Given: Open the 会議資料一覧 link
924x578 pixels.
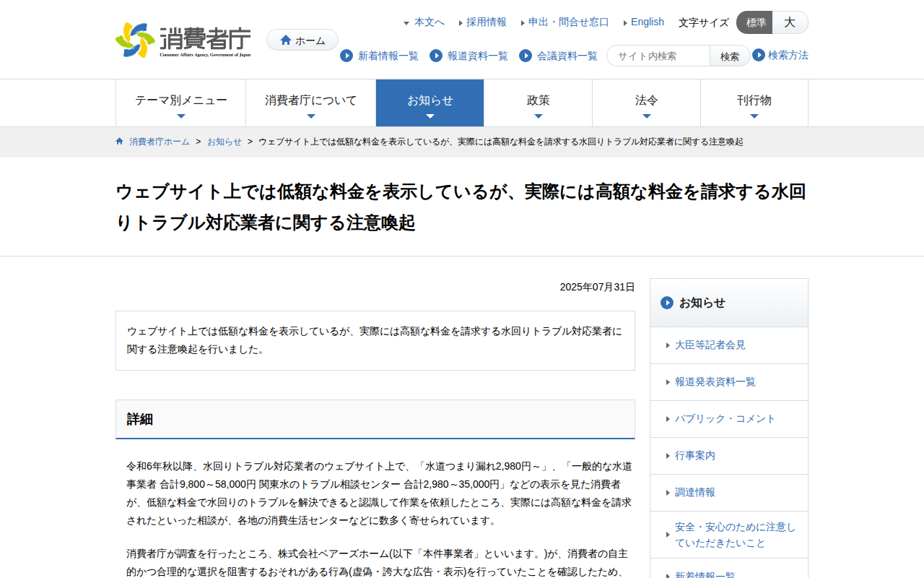Looking at the screenshot, I should 567,56.
